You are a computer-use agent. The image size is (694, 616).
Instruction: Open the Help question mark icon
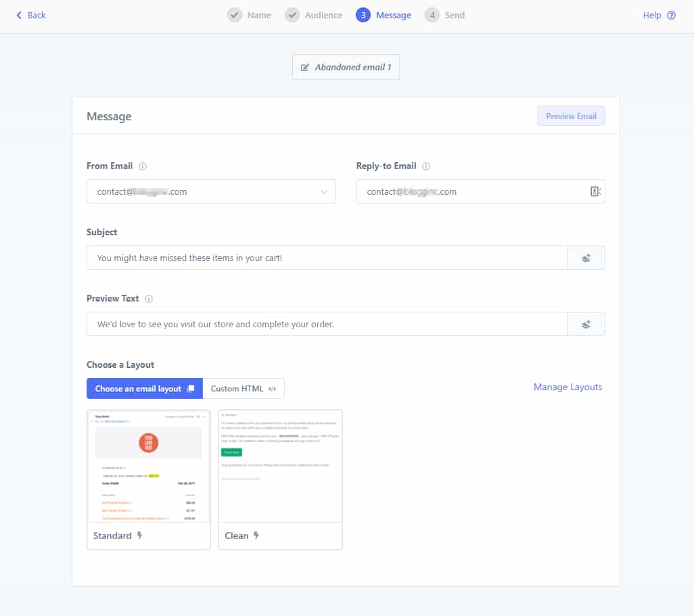point(672,15)
